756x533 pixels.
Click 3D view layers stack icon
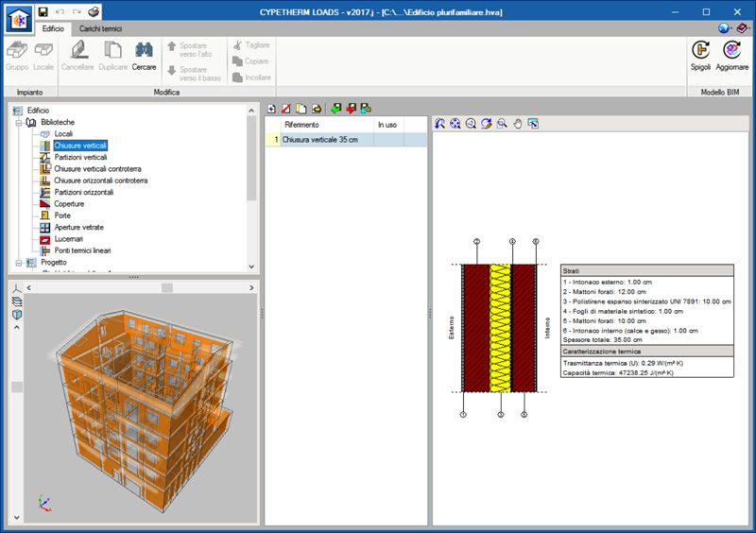pyautogui.click(x=17, y=301)
